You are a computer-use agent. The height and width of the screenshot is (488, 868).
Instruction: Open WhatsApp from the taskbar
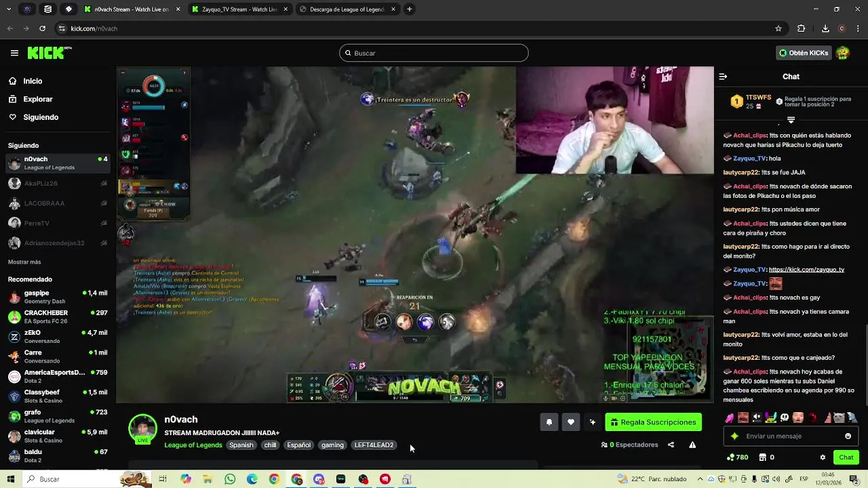click(x=230, y=479)
